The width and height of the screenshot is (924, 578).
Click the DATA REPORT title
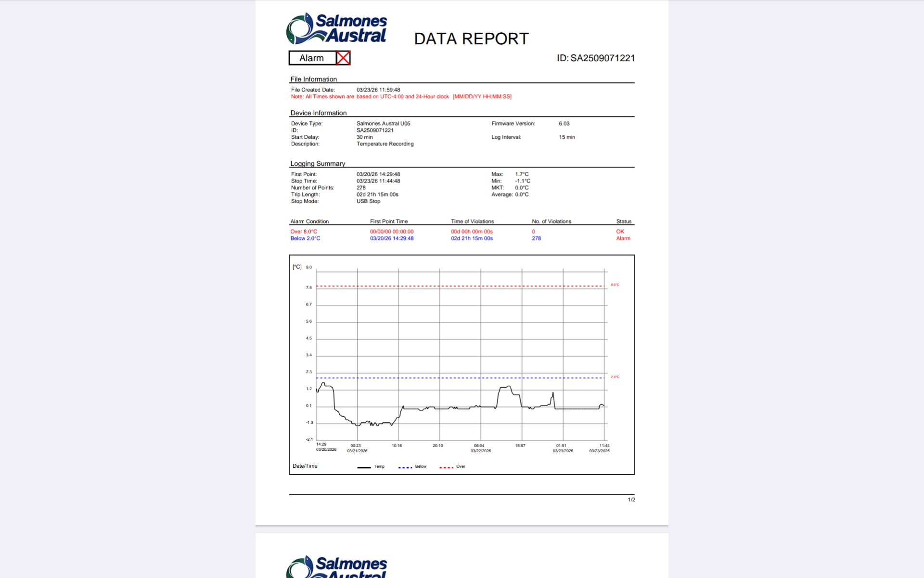(471, 39)
